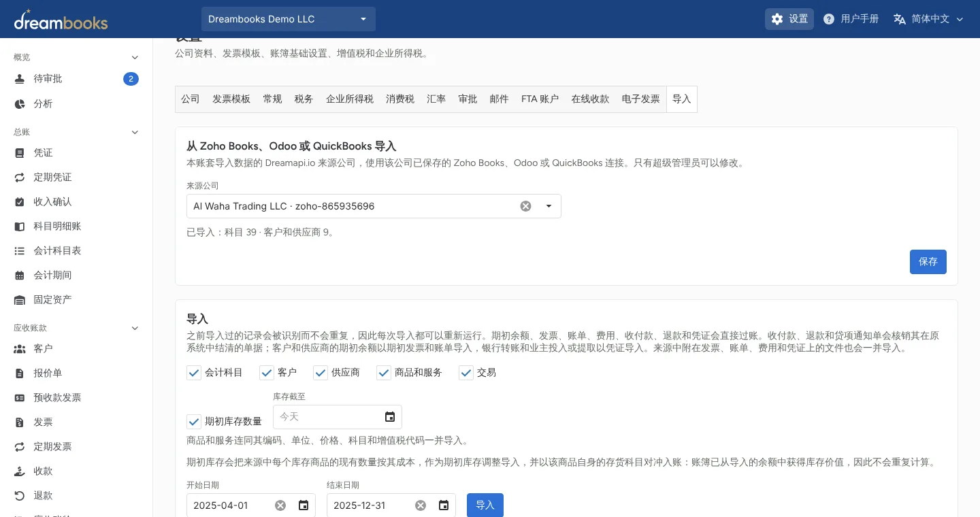Open the 分析 pie chart icon

coord(20,103)
